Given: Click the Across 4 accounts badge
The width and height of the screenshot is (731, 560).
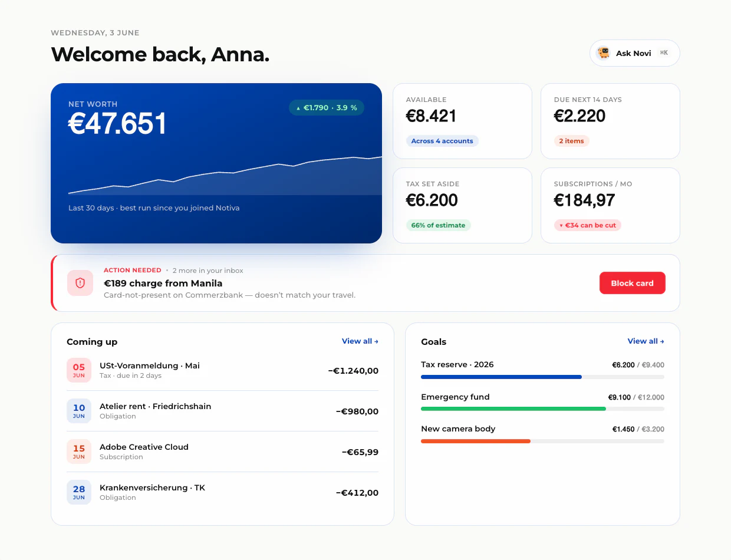Looking at the screenshot, I should (x=442, y=141).
